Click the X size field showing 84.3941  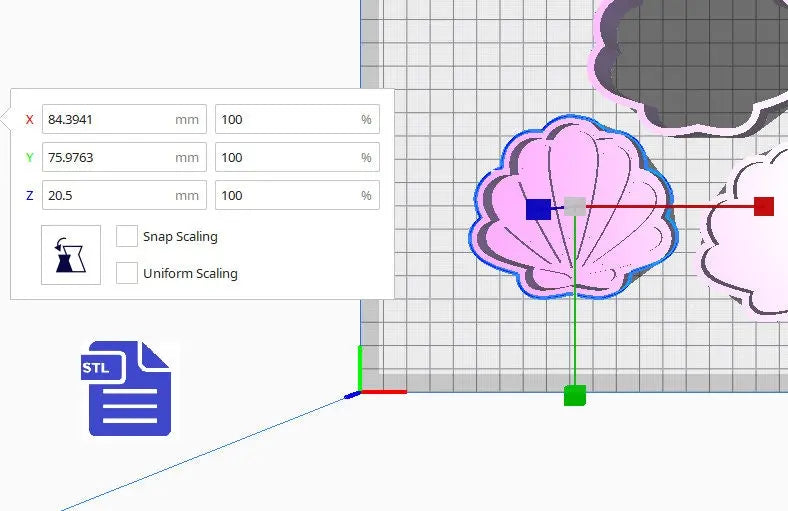pyautogui.click(x=110, y=119)
